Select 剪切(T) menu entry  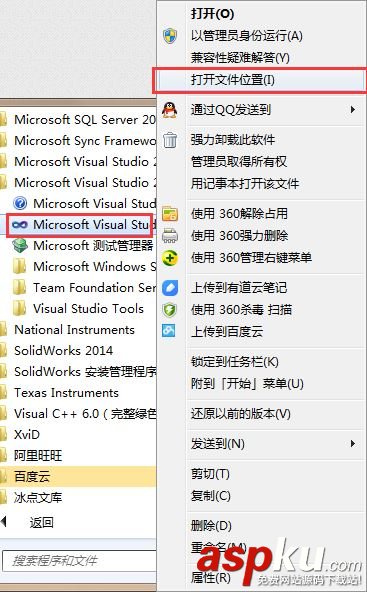210,473
